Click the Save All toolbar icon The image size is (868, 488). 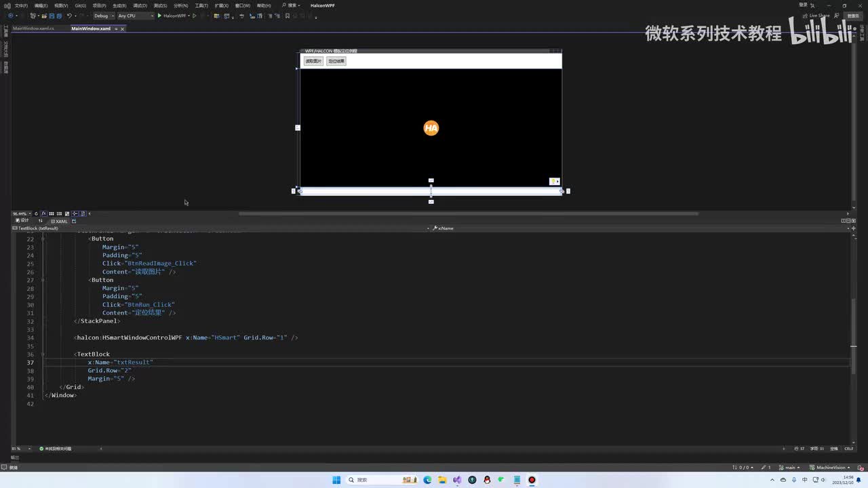pyautogui.click(x=59, y=16)
